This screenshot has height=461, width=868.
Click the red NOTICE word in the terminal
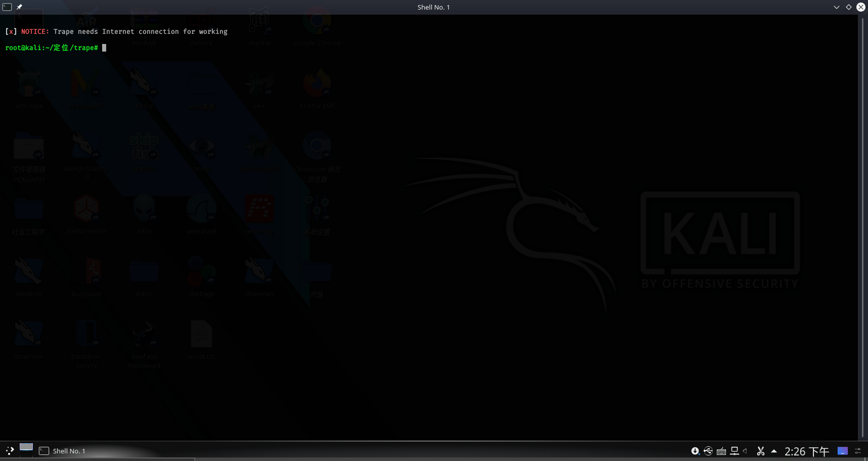point(35,31)
